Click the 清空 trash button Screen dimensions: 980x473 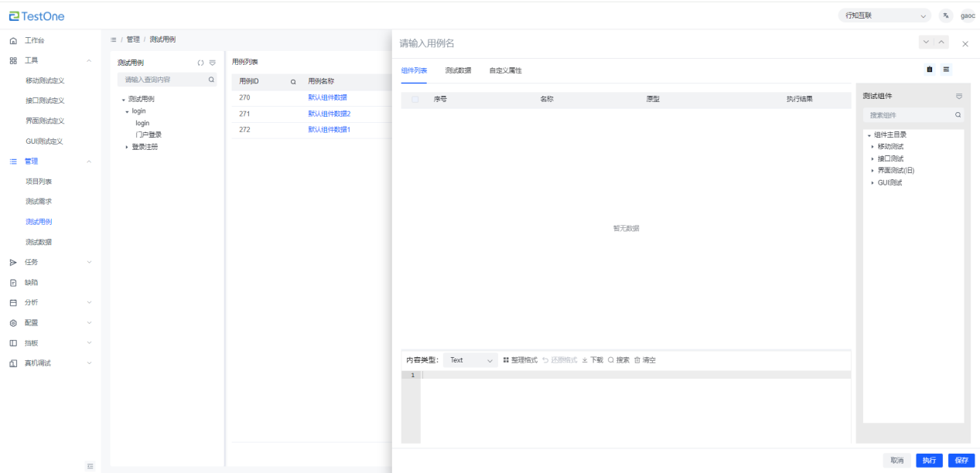click(645, 360)
